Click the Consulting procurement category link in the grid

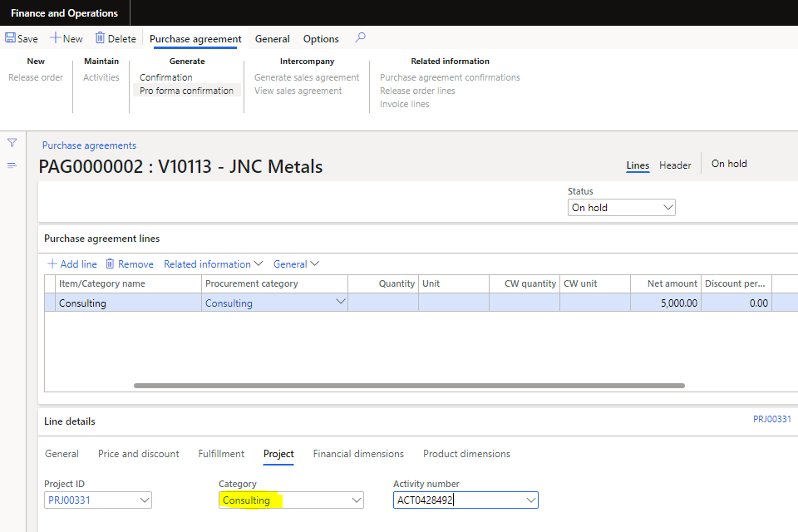click(x=229, y=303)
